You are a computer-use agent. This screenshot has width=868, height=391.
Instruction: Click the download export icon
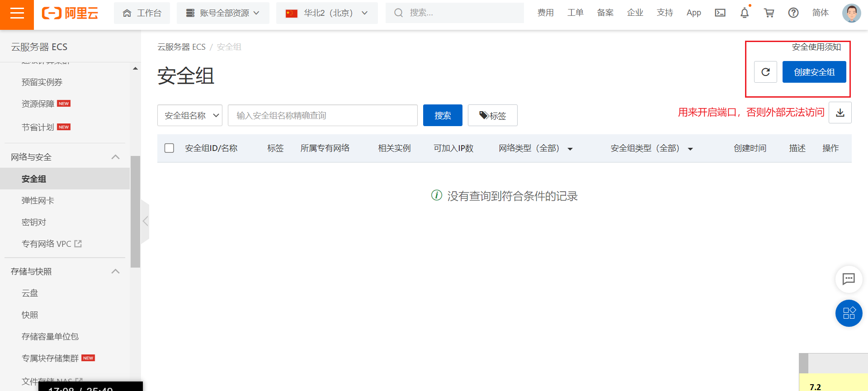[x=840, y=113]
